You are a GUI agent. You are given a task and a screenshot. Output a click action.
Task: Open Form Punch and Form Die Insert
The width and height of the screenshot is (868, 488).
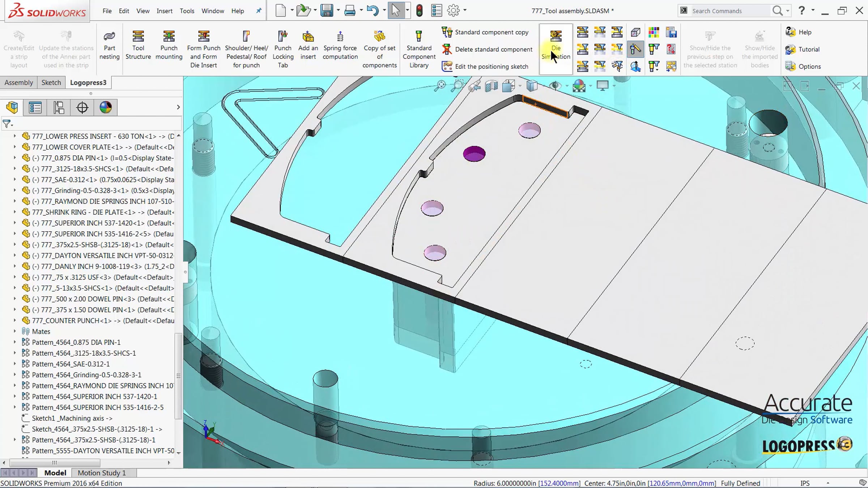[204, 50]
